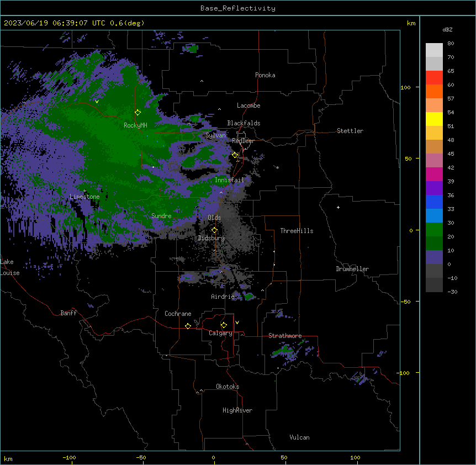Click the Lacombe city label

coord(248,105)
